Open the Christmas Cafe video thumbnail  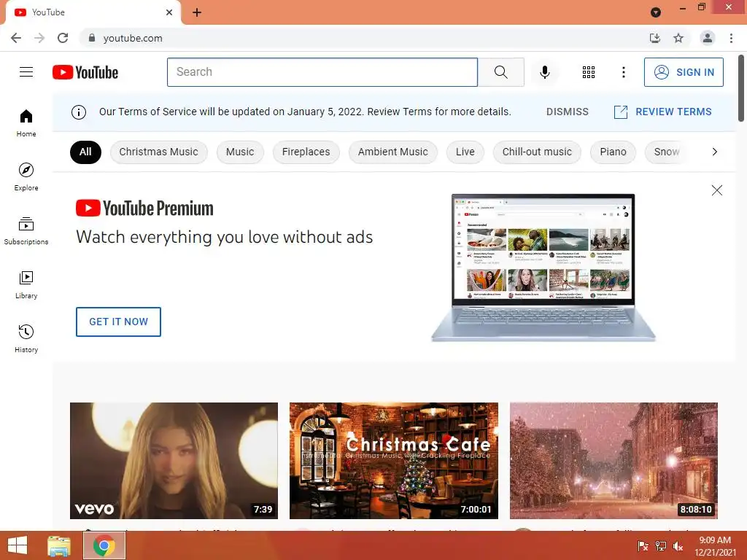(x=394, y=461)
